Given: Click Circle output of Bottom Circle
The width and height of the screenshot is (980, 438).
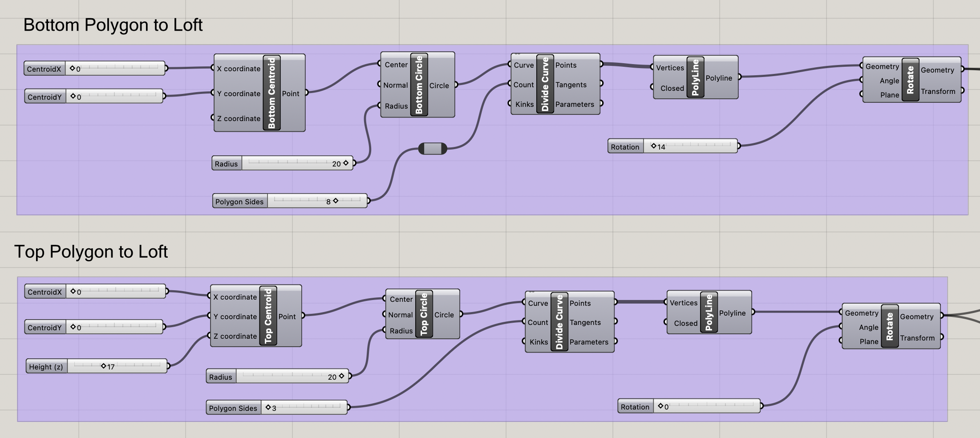Looking at the screenshot, I should tap(439, 85).
